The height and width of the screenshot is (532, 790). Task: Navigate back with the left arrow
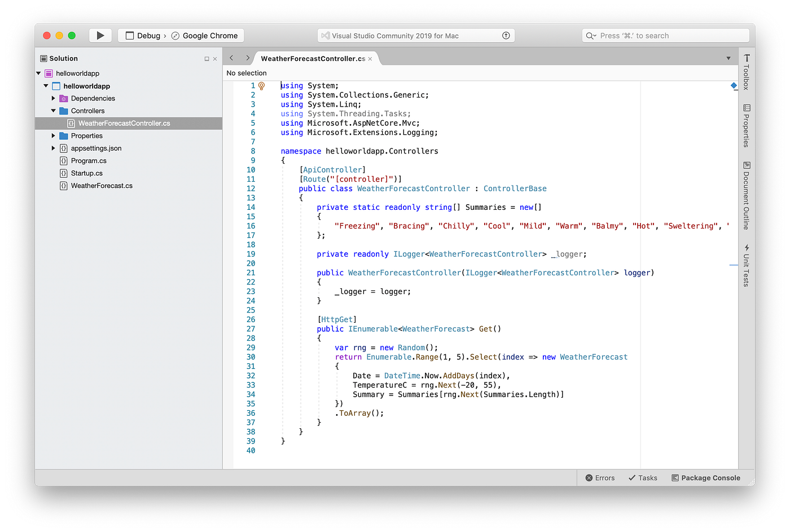231,58
